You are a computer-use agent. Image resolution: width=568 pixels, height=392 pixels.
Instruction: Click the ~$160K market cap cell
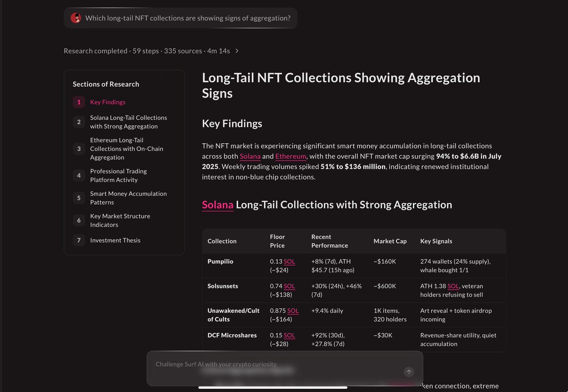(x=385, y=261)
